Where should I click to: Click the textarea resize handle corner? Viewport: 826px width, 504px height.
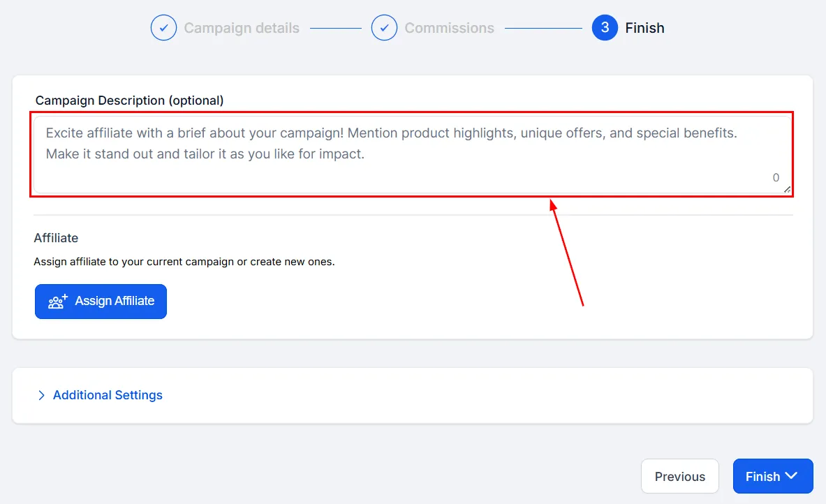pos(787,190)
